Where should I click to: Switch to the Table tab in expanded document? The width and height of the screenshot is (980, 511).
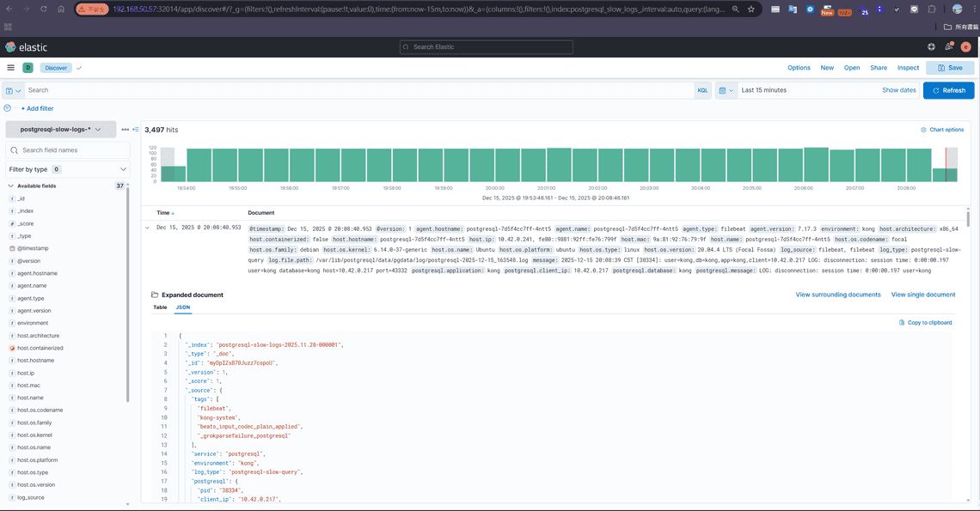pos(160,307)
